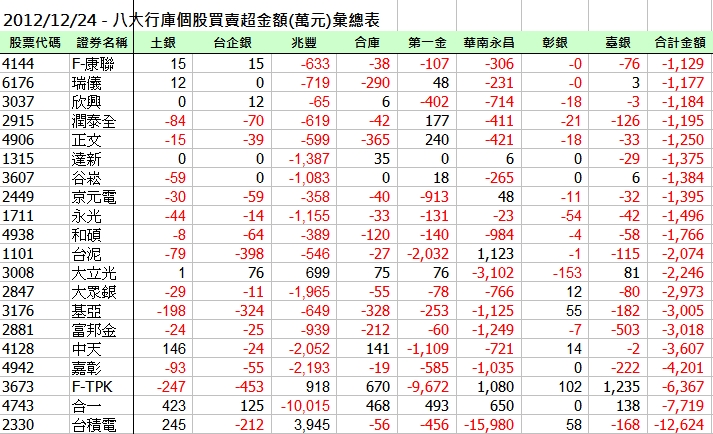Select stock code cell 3176
Screen dimensions: 713x434
18,311
